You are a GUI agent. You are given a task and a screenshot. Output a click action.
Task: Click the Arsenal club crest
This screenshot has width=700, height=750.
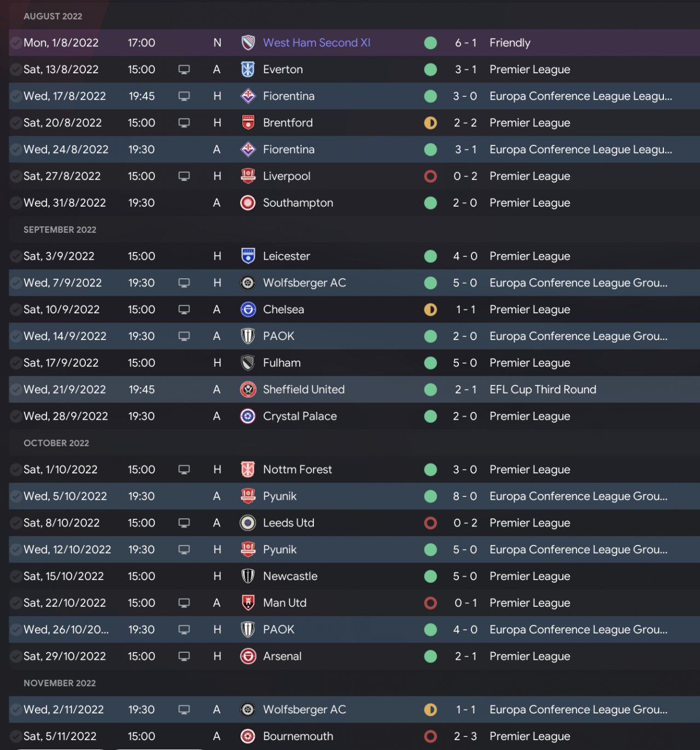click(x=248, y=656)
